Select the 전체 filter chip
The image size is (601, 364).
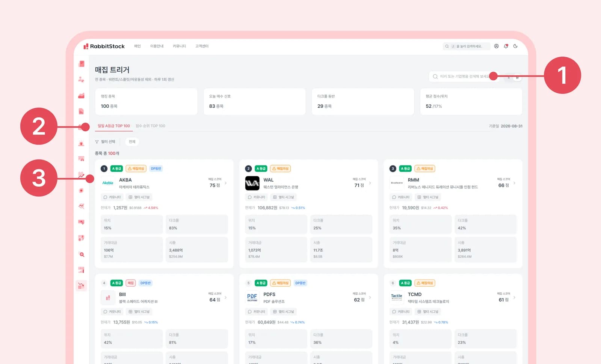click(x=132, y=142)
